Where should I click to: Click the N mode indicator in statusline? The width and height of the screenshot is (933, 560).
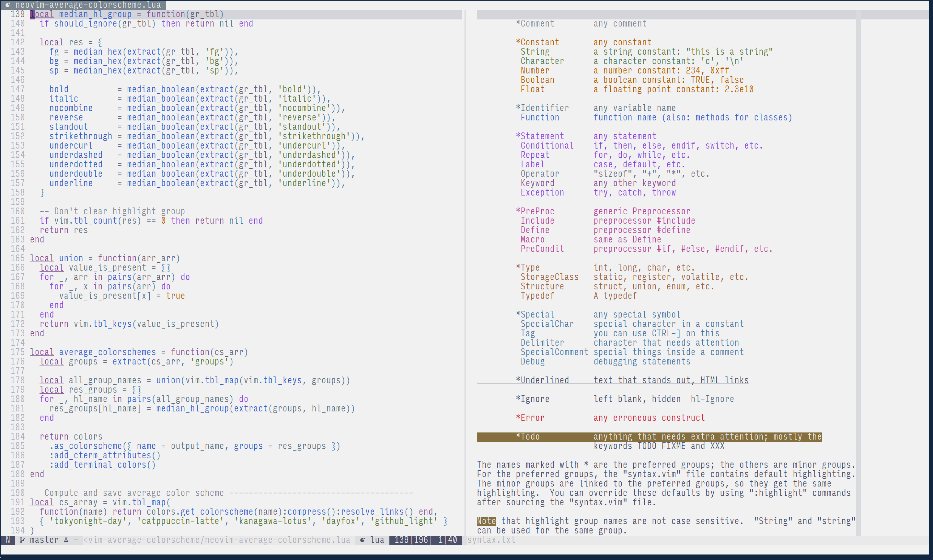pos(8,540)
